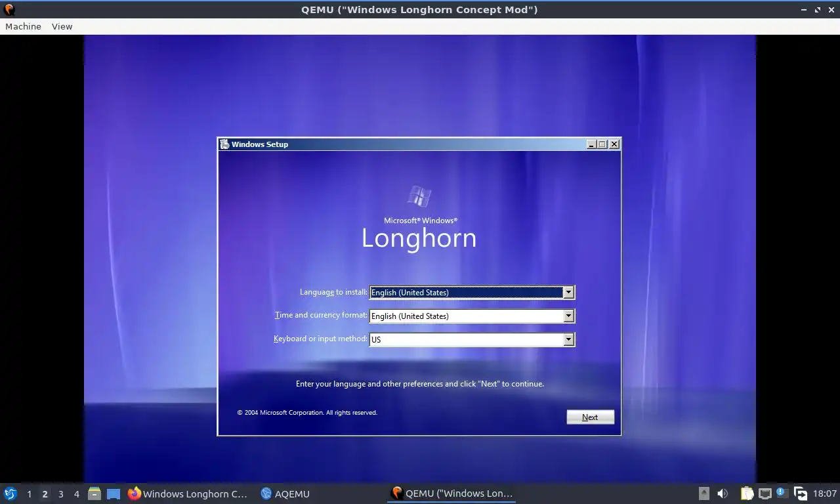
Task: Maximize the Windows Setup dialog
Action: (x=602, y=144)
